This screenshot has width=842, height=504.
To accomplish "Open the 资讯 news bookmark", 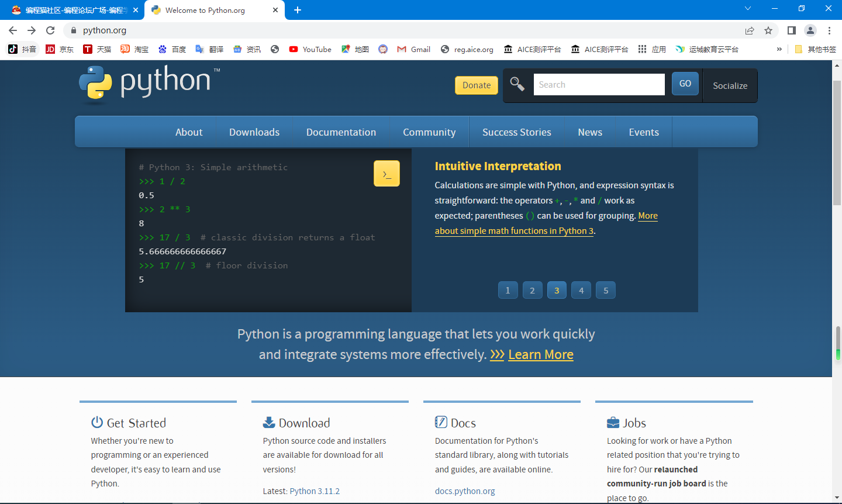I will pyautogui.click(x=247, y=49).
